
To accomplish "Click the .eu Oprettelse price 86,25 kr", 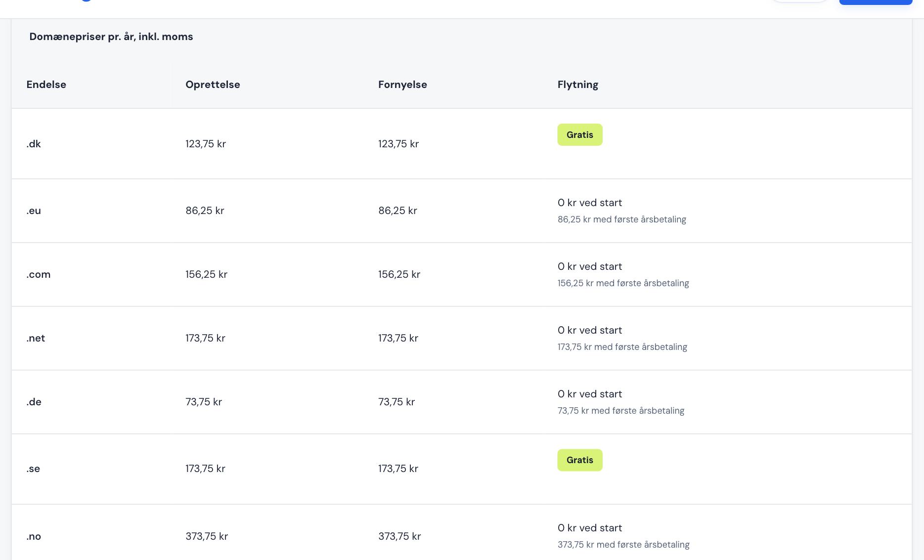I will coord(205,211).
